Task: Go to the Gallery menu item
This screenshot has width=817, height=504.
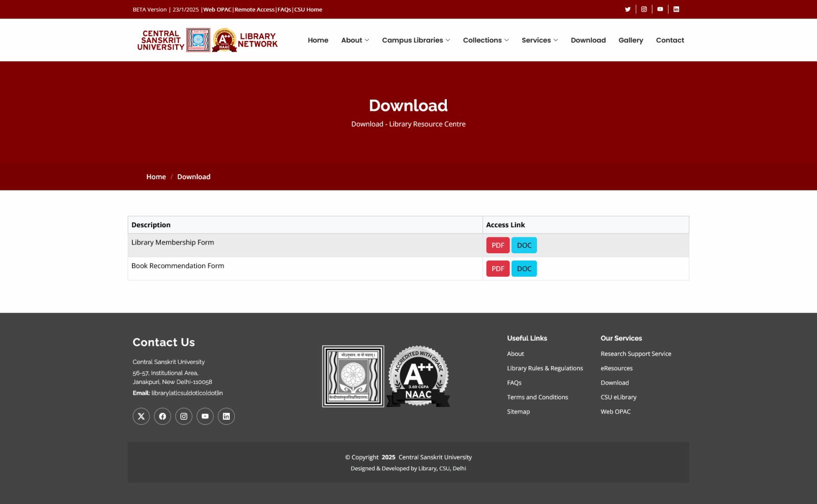Action: (631, 40)
